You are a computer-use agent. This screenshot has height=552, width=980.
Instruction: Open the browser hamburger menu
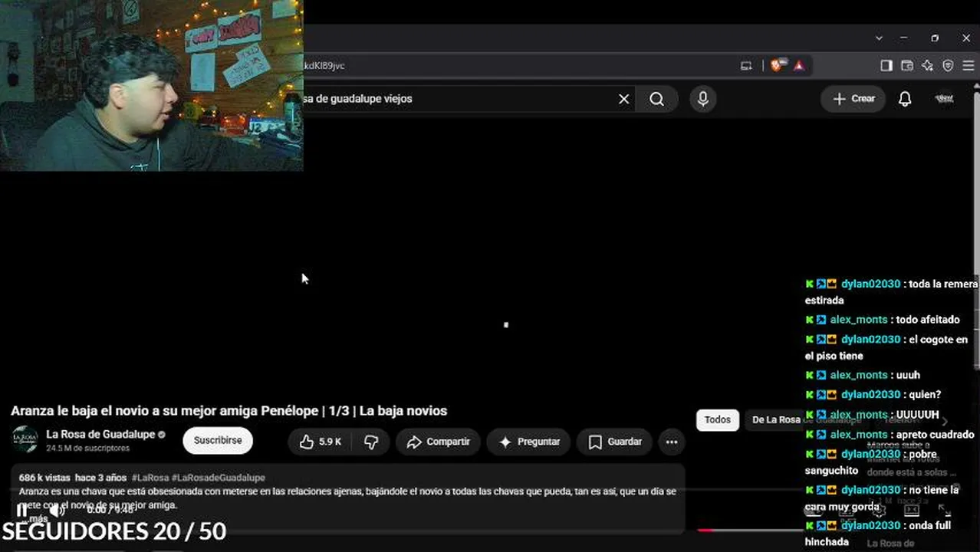click(968, 66)
